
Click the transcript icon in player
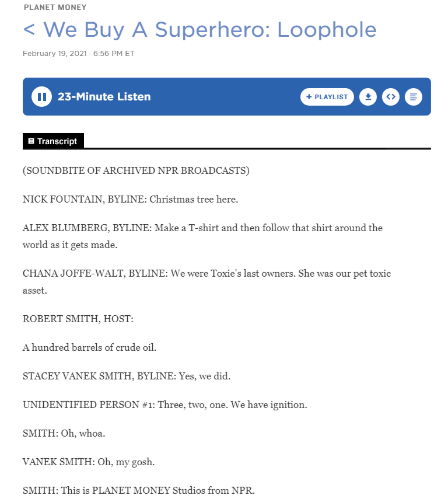coord(414,97)
